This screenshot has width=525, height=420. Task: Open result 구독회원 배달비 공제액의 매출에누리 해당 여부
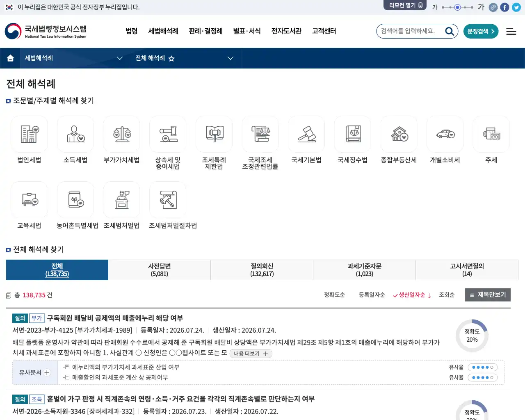tap(115, 318)
